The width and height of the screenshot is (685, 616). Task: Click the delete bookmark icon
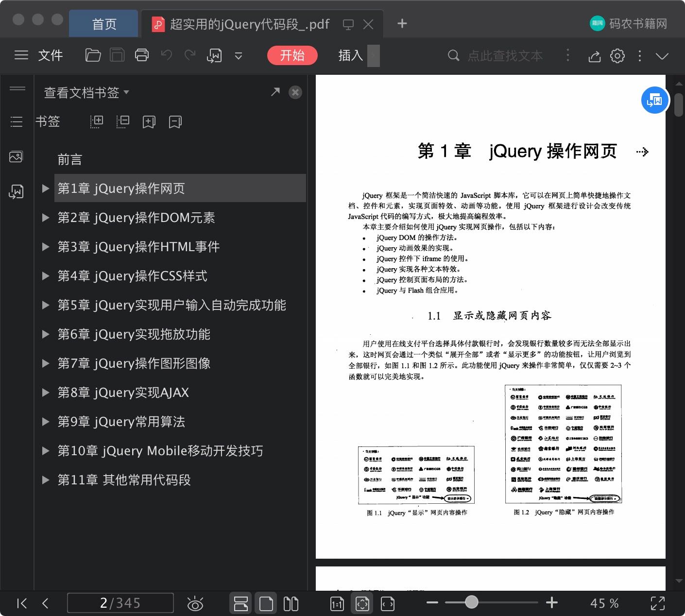pos(175,121)
